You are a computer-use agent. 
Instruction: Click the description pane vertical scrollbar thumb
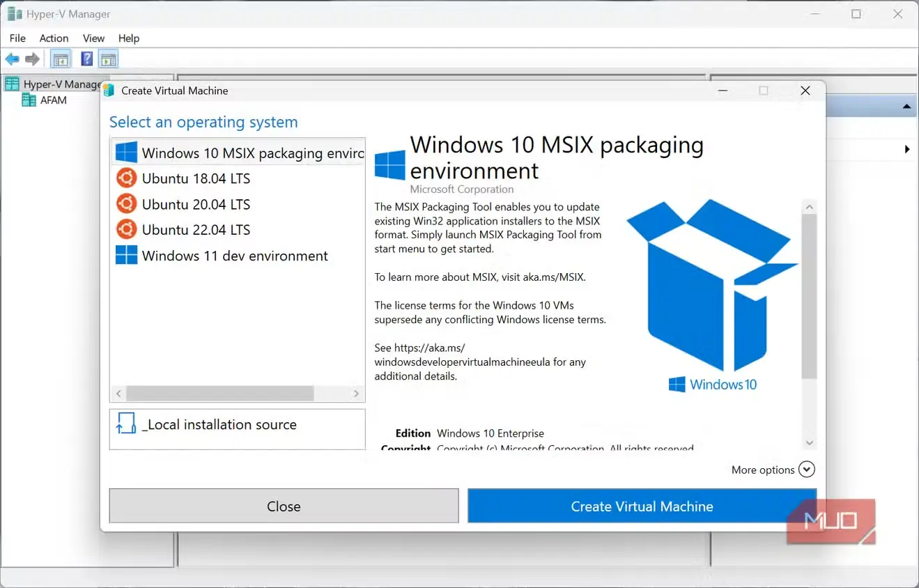click(809, 296)
